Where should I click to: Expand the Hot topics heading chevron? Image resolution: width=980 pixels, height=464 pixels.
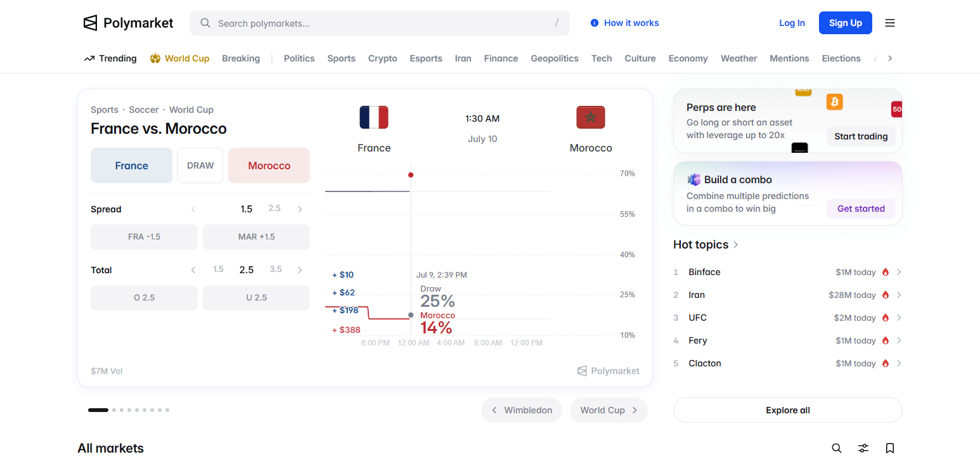[x=736, y=245]
